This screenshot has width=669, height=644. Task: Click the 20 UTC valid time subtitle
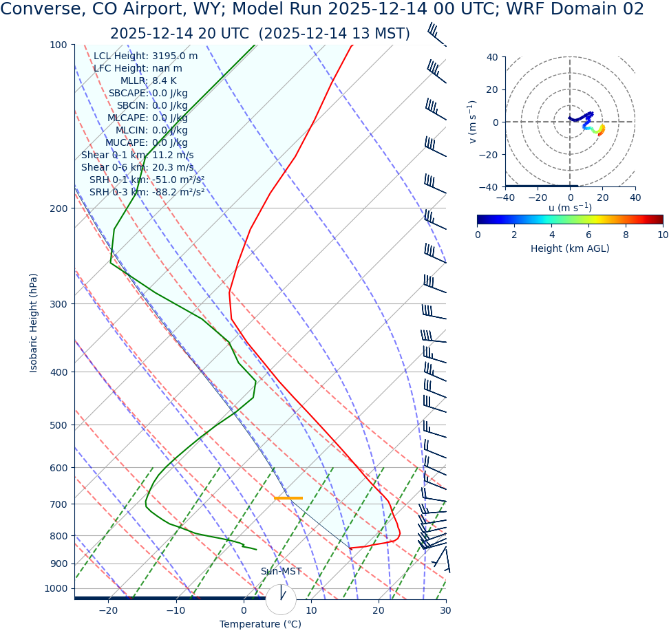click(x=259, y=34)
